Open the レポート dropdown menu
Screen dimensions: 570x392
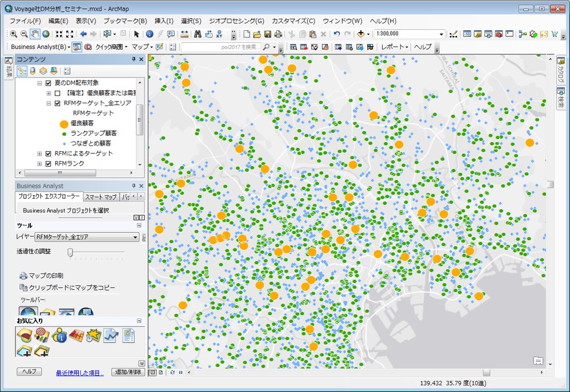tap(394, 47)
